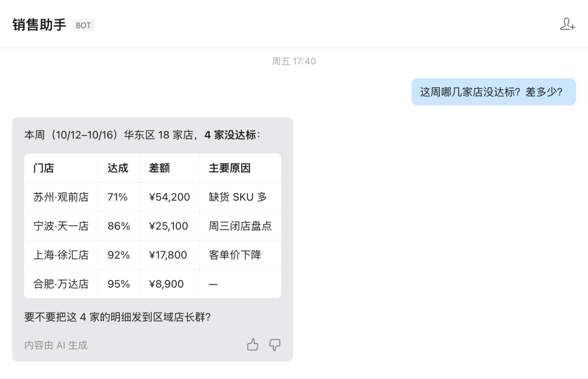
Task: Open the 销售助手 chat title
Action: click(39, 24)
